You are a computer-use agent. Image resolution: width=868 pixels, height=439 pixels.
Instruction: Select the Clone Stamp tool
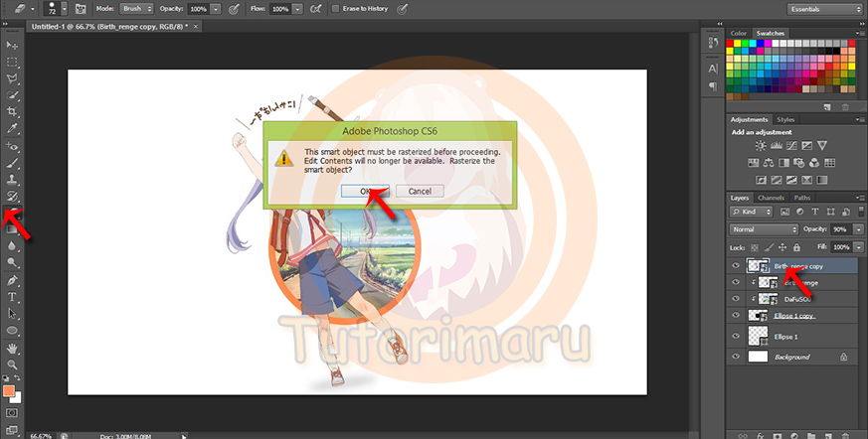coord(12,180)
